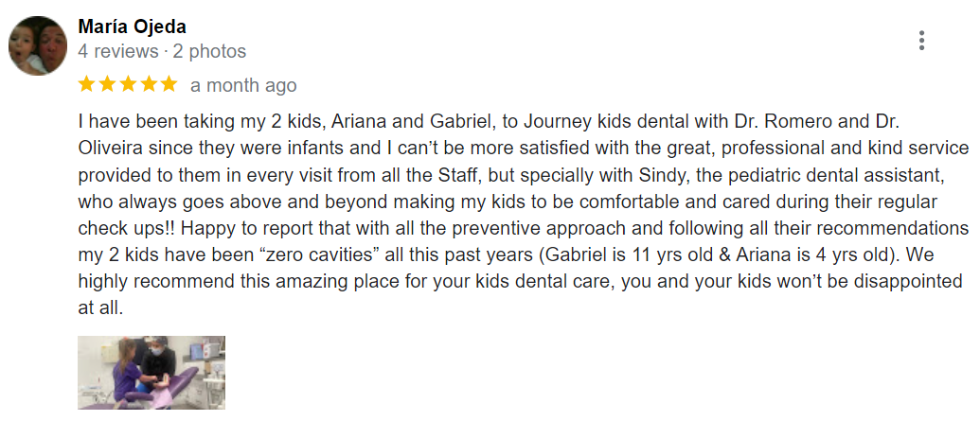
Task: Click the "2 photos" count text
Action: [x=208, y=51]
